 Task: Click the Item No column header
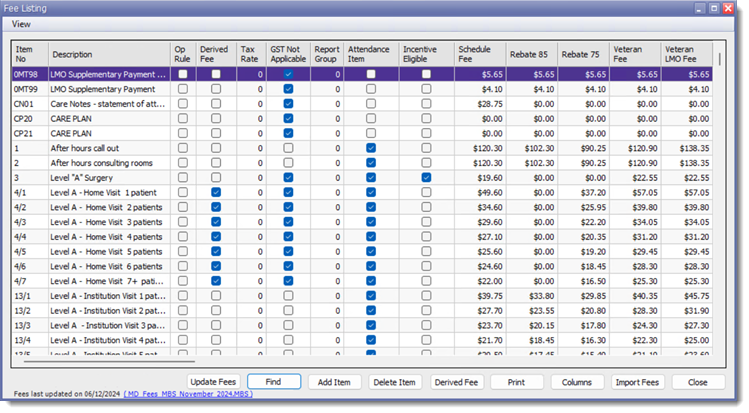28,54
